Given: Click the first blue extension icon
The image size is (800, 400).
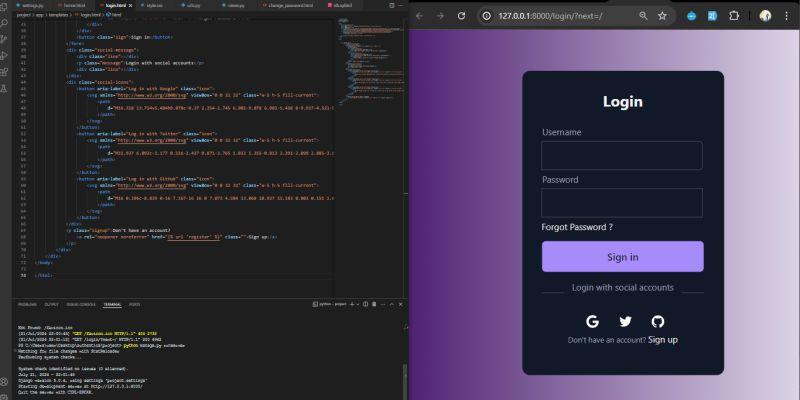Looking at the screenshot, I should point(691,16).
